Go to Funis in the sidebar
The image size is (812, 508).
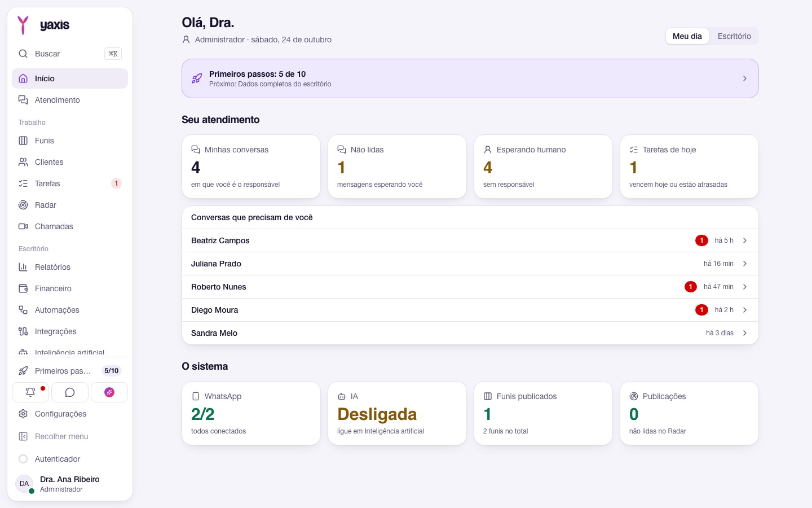point(70,141)
